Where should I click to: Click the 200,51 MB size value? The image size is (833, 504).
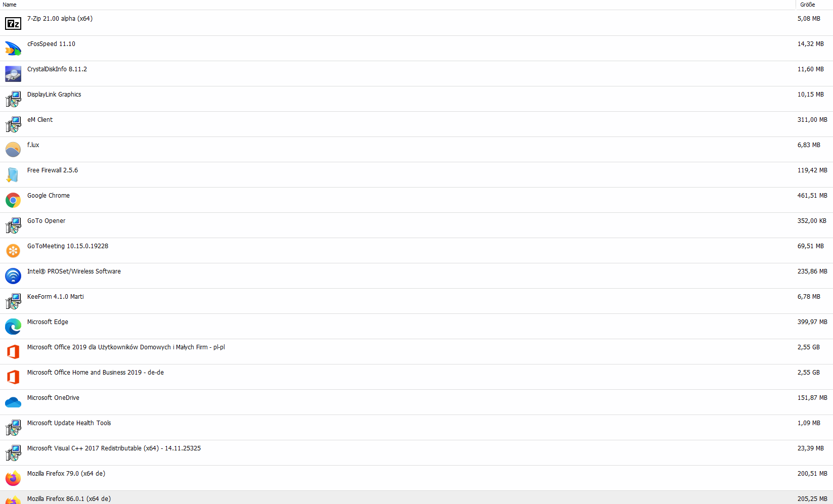pos(812,474)
